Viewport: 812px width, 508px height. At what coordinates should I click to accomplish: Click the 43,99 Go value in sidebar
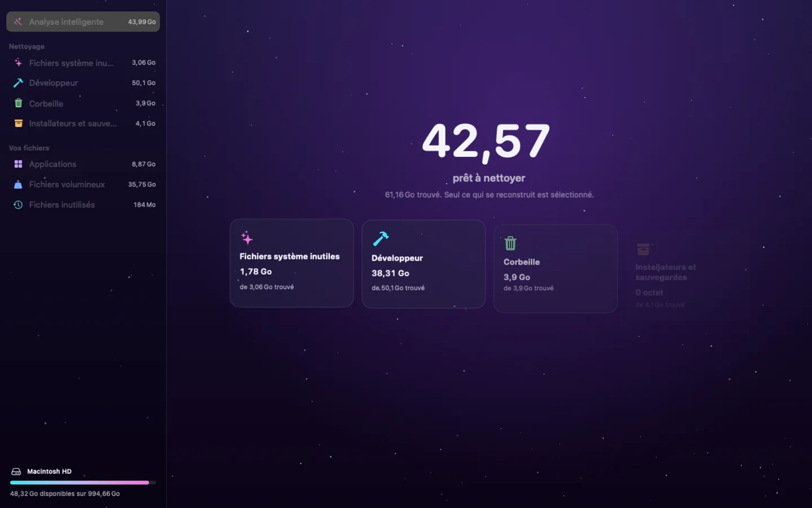tap(142, 22)
